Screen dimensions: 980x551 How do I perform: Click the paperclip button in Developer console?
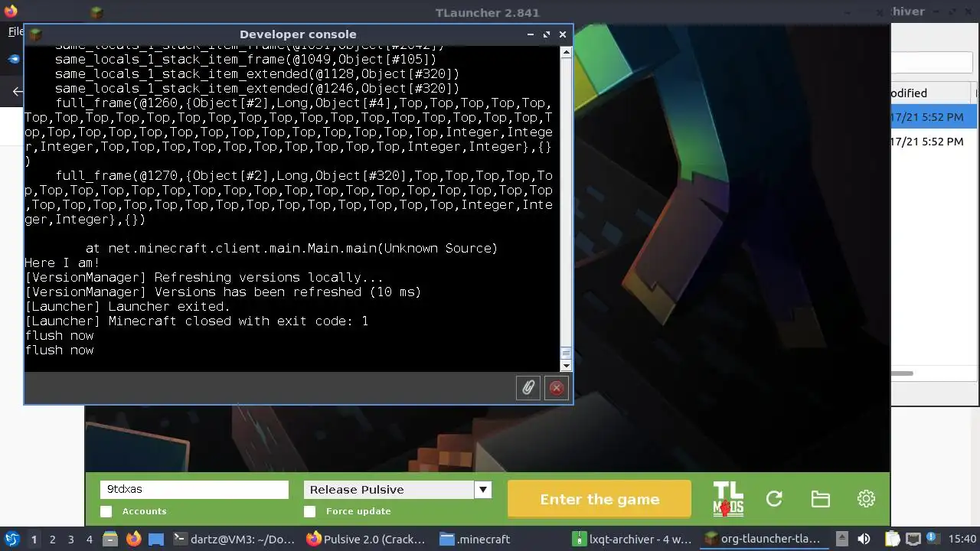point(528,388)
